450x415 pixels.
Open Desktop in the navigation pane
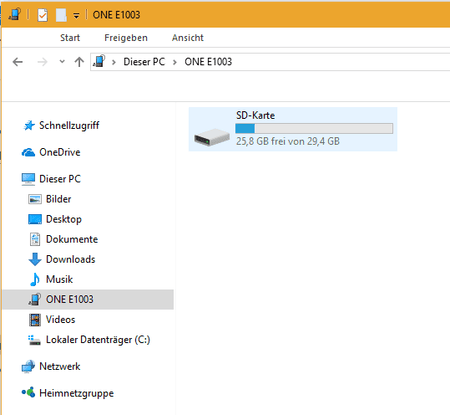[64, 219]
